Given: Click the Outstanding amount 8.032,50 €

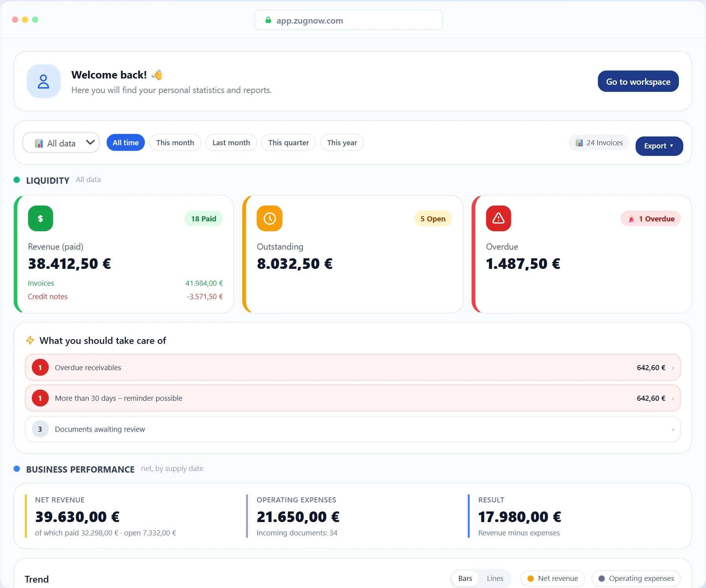Looking at the screenshot, I should (x=295, y=263).
